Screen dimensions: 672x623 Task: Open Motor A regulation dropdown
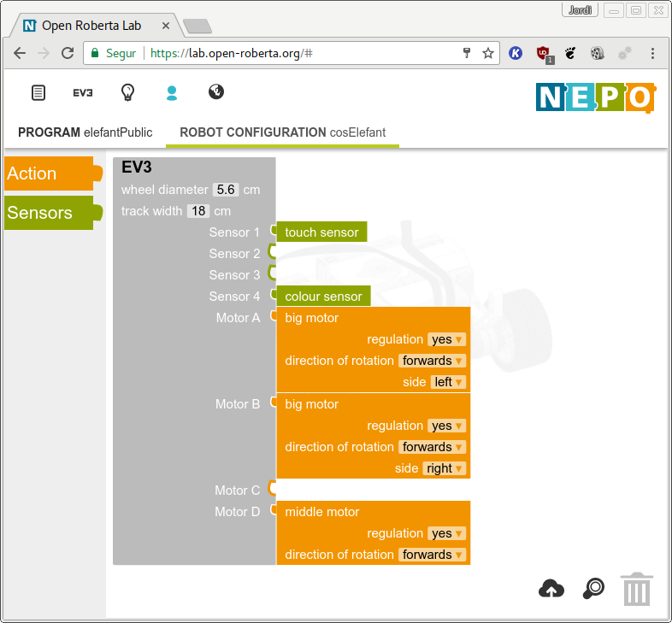point(446,339)
